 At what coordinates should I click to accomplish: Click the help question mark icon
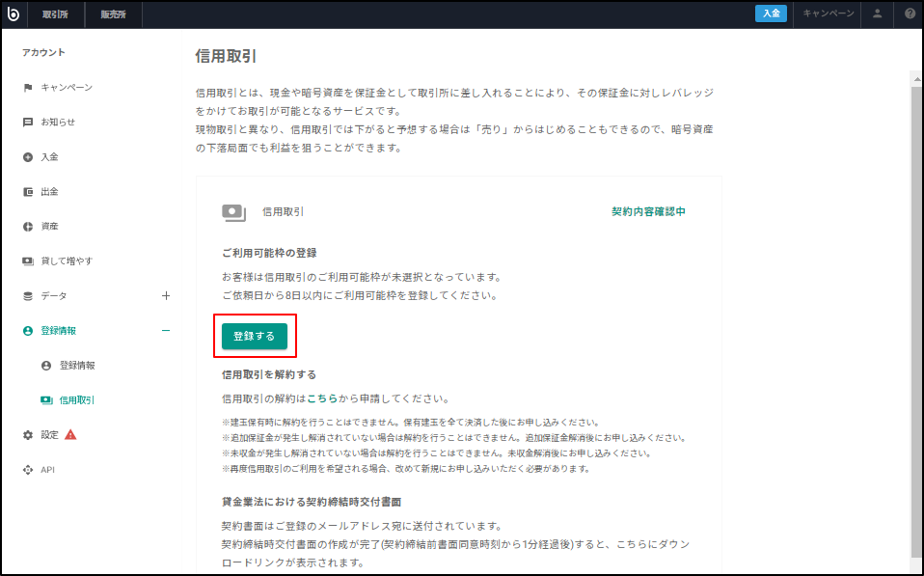pyautogui.click(x=910, y=14)
